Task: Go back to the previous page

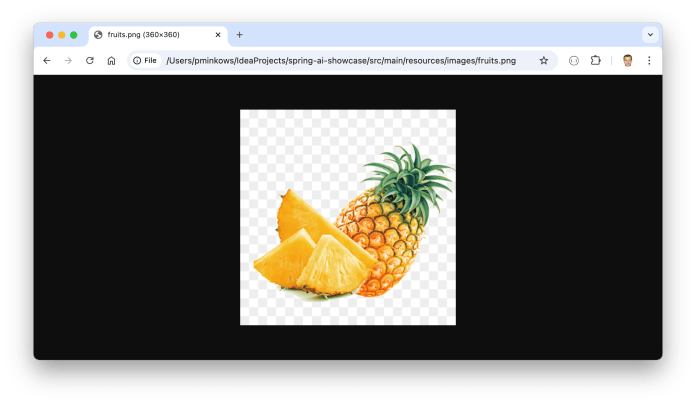Action: [x=47, y=61]
